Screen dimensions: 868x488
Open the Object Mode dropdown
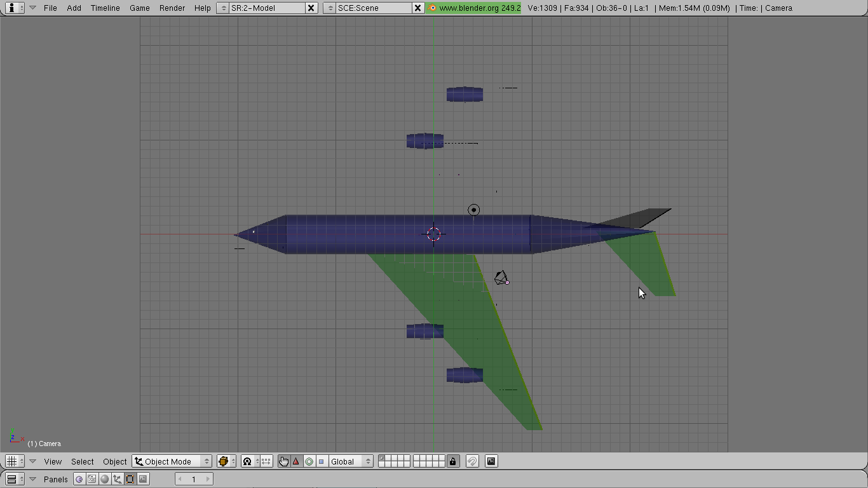pos(172,461)
